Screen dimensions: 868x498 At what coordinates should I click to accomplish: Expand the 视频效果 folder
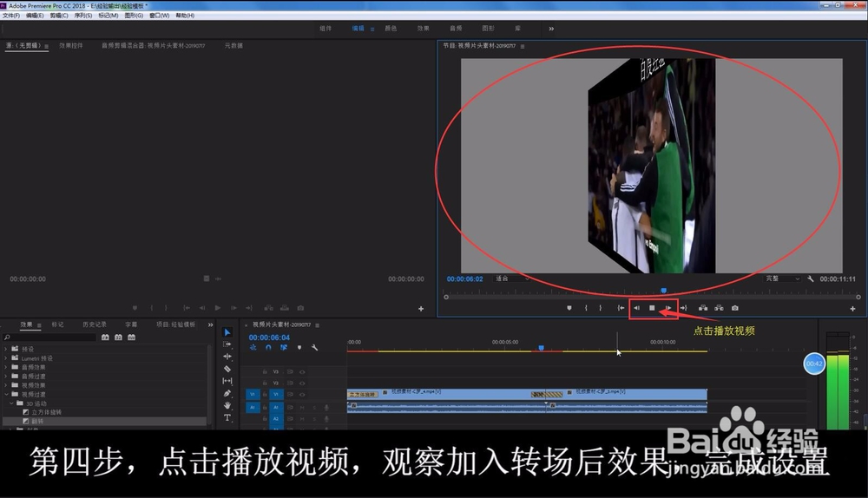(x=6, y=385)
